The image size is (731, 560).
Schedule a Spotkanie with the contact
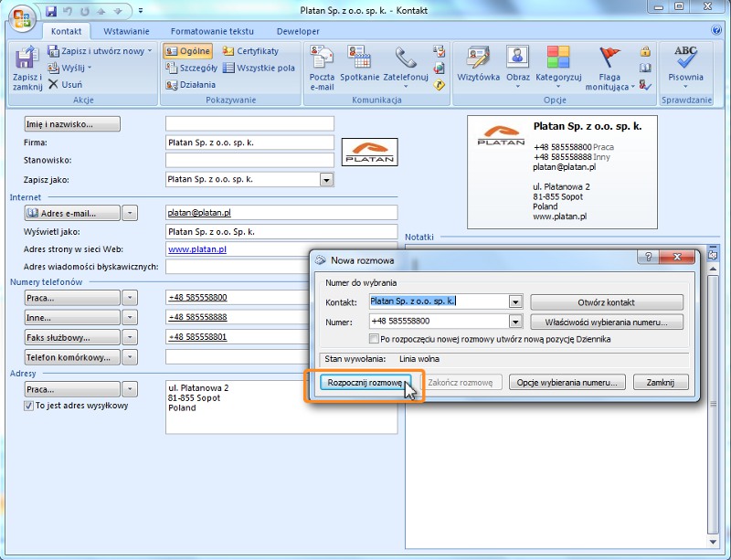[x=359, y=64]
